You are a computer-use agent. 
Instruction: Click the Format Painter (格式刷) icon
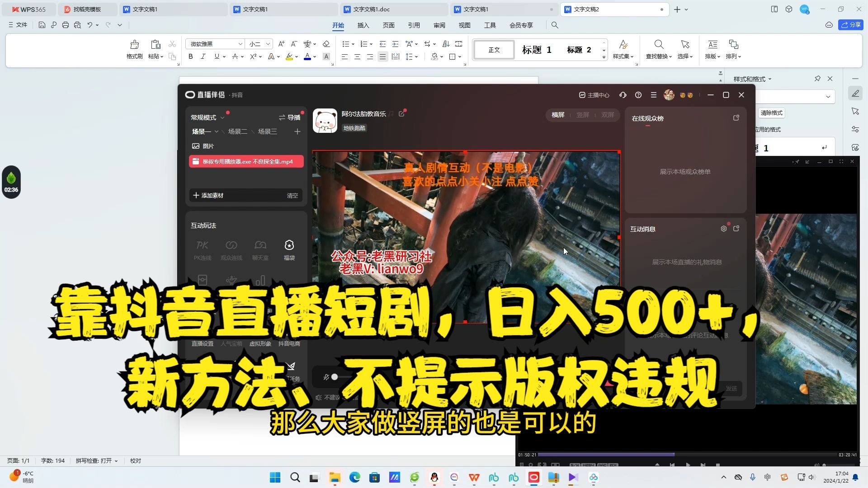134,45
